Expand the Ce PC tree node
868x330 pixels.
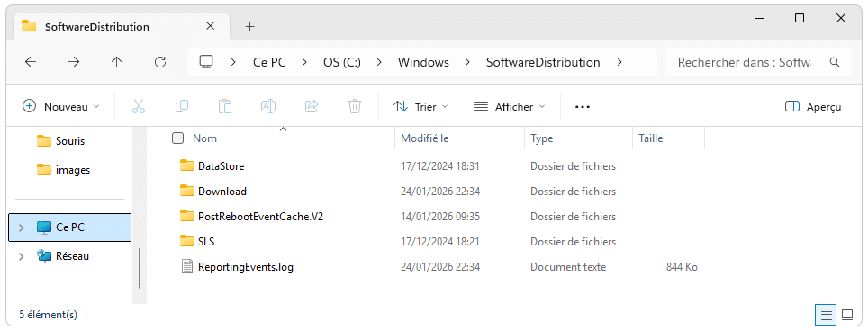tap(21, 227)
